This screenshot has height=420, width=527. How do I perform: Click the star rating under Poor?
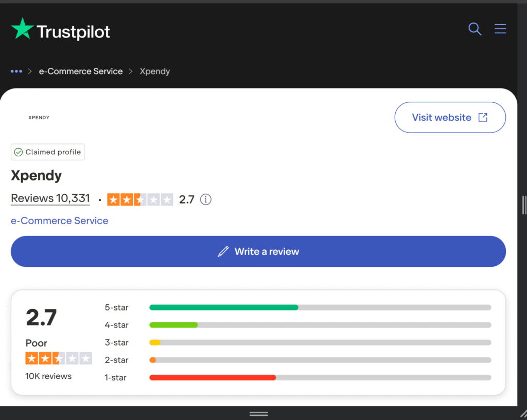pos(59,358)
